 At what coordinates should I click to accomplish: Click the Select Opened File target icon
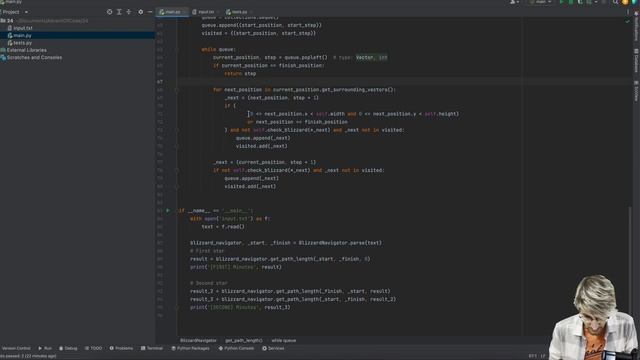[109, 12]
